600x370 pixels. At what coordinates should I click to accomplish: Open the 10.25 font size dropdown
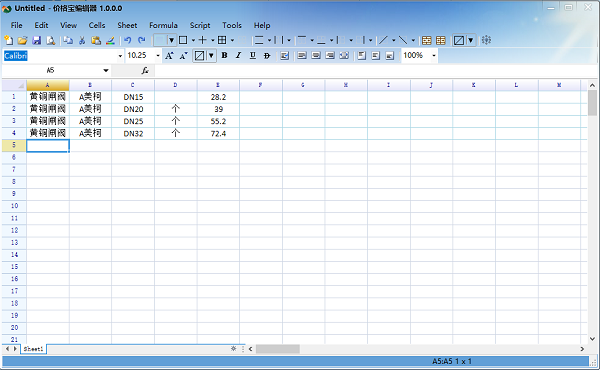pos(158,56)
